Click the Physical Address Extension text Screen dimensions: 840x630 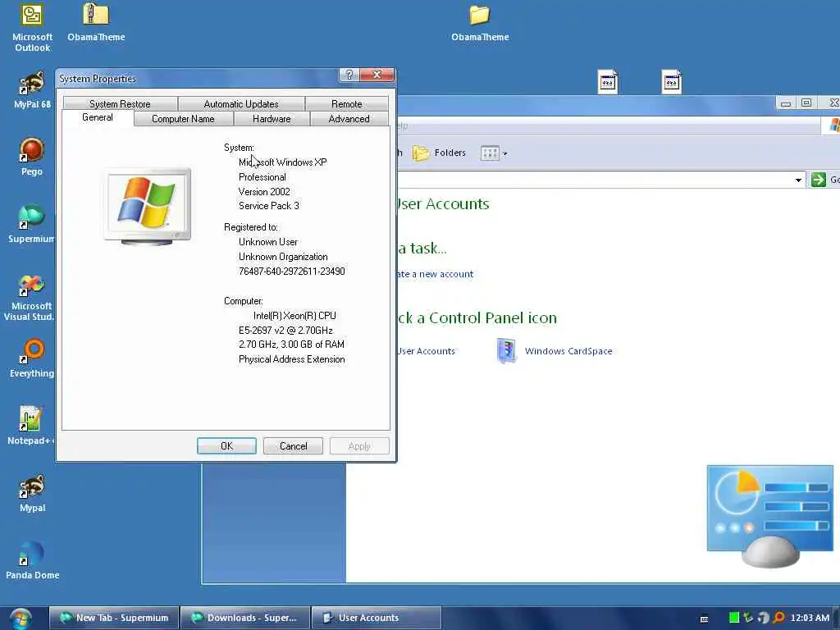point(291,359)
